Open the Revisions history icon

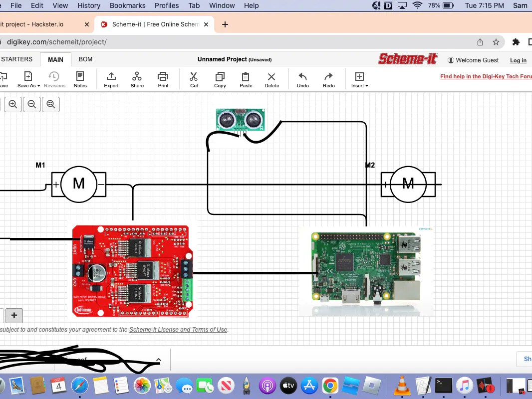(x=54, y=79)
